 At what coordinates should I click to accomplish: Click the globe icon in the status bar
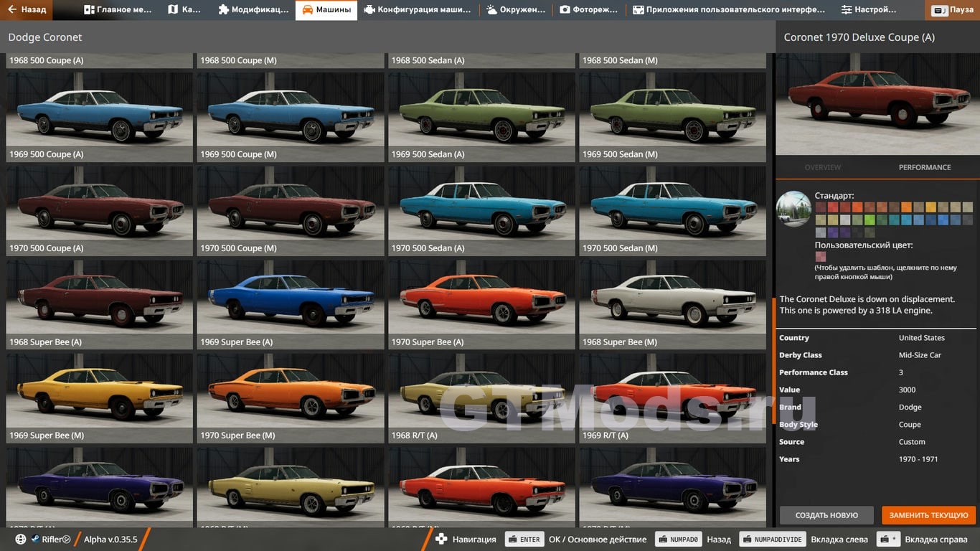(x=20, y=540)
